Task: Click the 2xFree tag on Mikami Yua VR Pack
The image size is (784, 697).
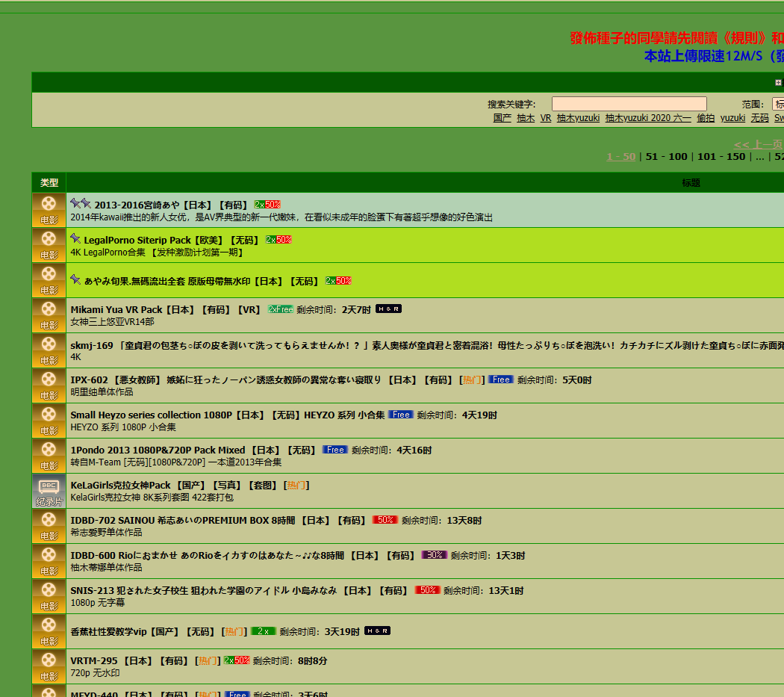Action: (280, 309)
